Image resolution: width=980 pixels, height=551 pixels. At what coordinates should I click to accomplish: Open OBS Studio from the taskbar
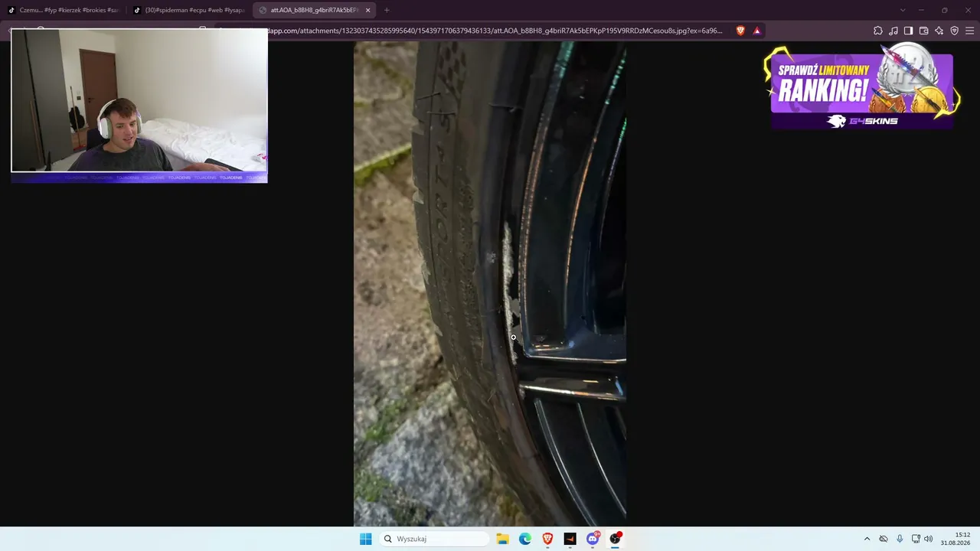point(615,539)
